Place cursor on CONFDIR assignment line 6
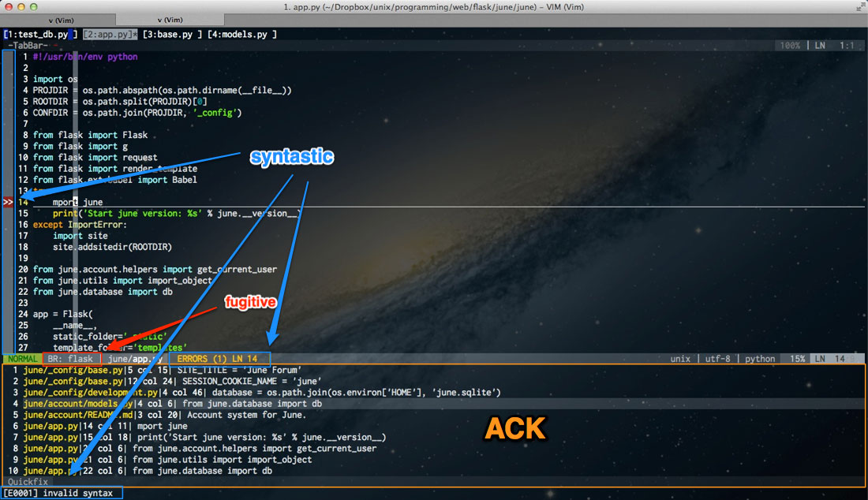This screenshot has height=500, width=868. (137, 113)
